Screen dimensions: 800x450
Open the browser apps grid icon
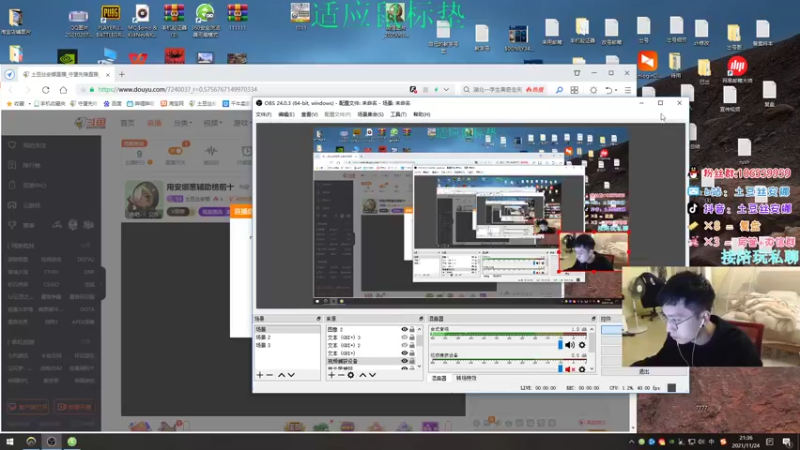tap(574, 90)
